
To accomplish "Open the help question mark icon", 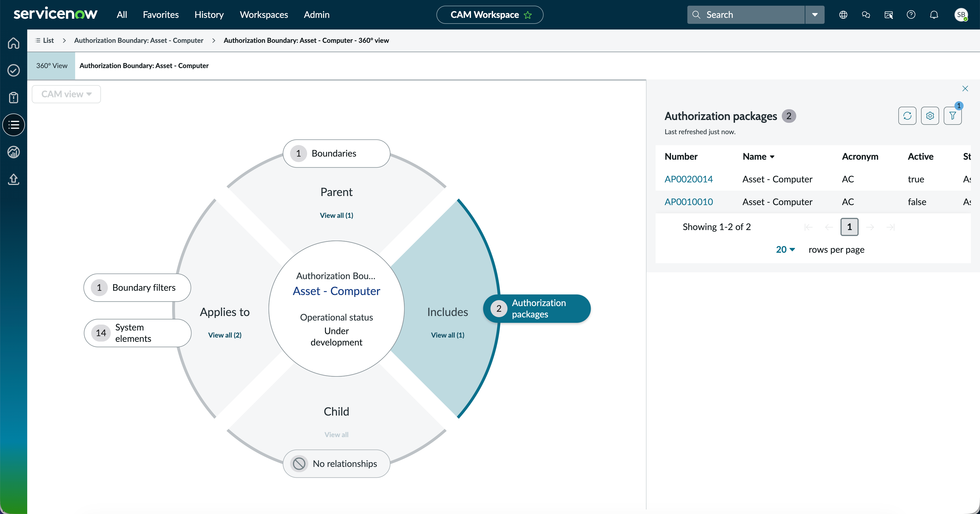I will click(x=911, y=15).
